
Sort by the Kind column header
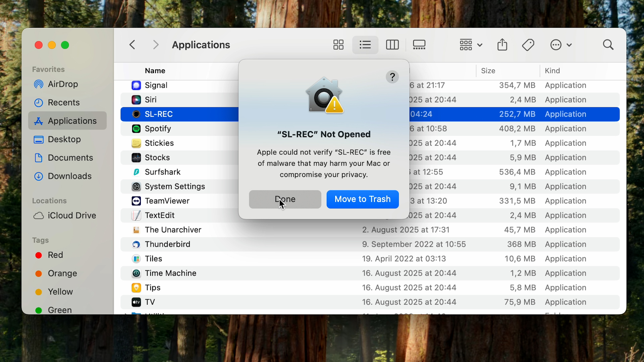[552, 71]
